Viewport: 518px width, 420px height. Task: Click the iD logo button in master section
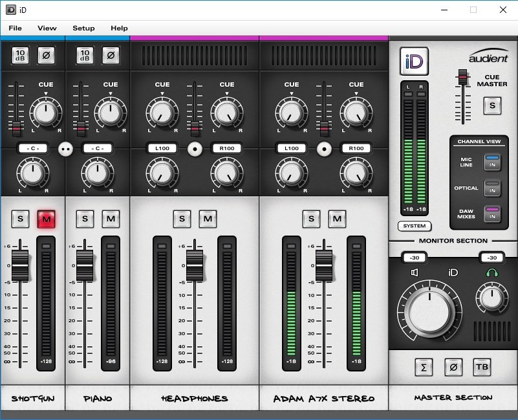pos(415,61)
